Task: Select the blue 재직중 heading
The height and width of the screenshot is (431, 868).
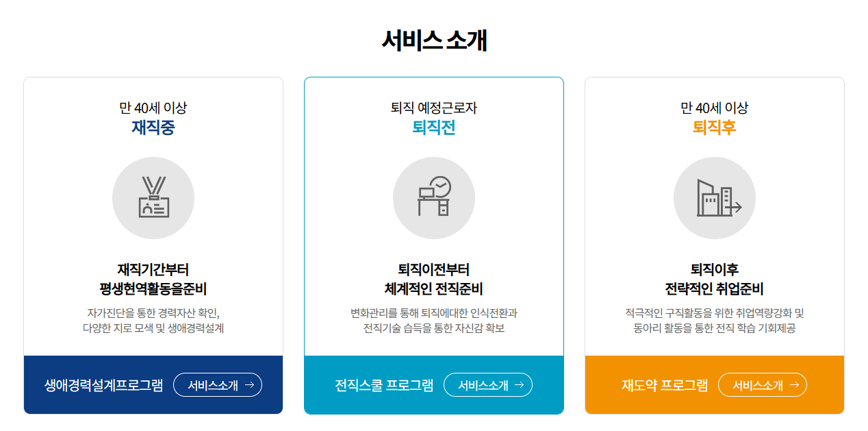Action: (x=153, y=127)
